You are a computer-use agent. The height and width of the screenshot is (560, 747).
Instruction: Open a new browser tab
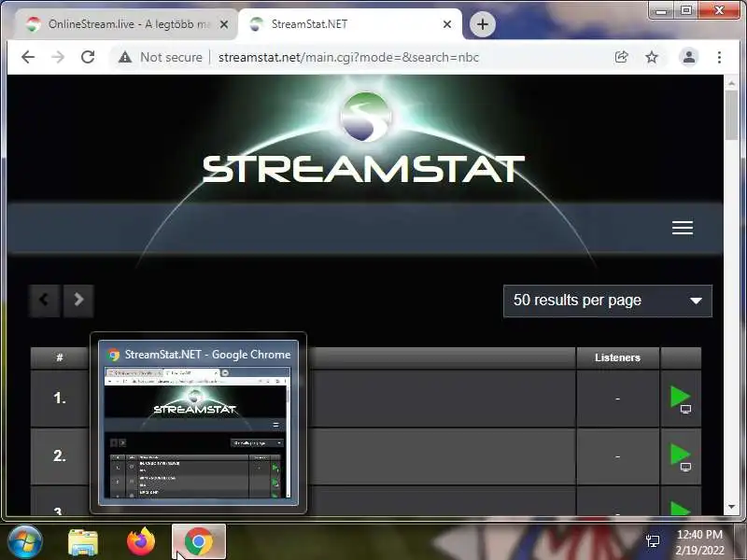coord(482,24)
